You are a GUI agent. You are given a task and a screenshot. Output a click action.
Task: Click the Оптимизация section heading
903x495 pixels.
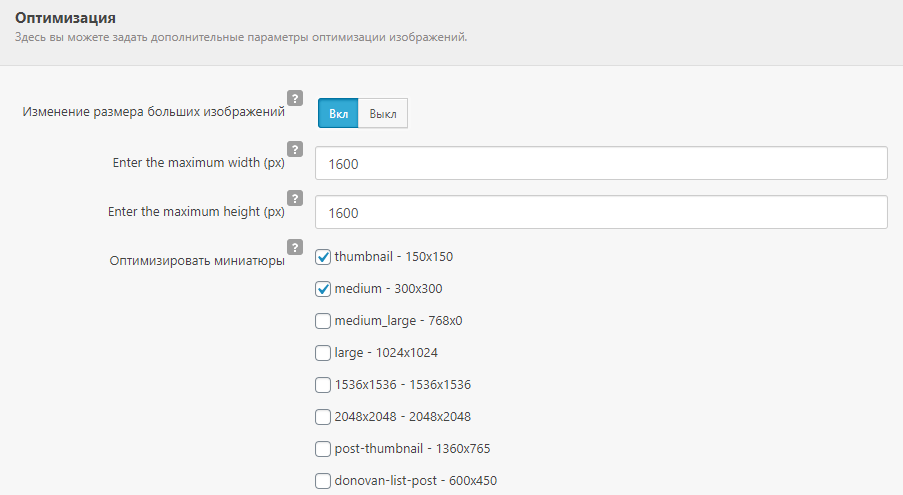(x=65, y=18)
